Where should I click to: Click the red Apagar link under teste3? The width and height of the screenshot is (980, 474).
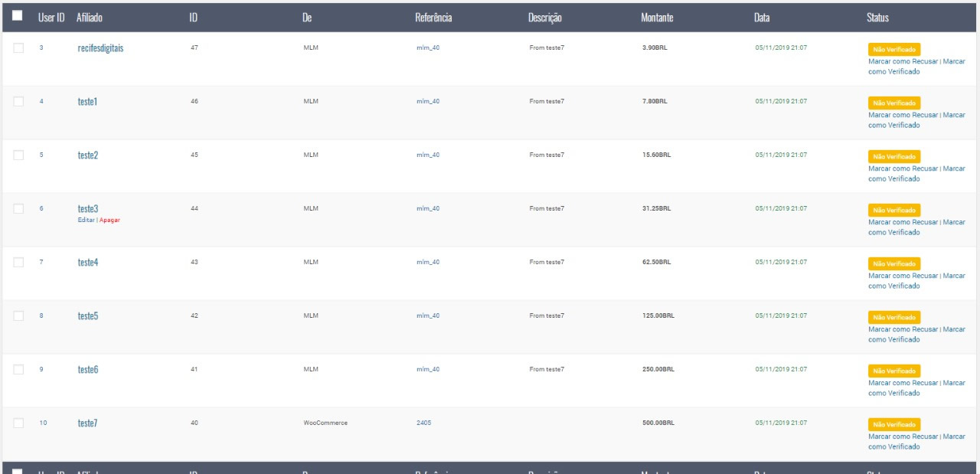coord(109,220)
